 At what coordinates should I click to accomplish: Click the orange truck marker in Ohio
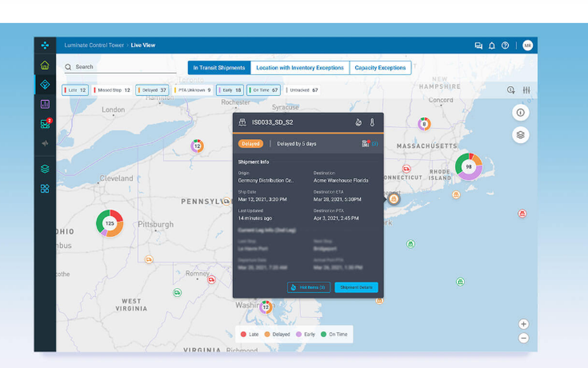(x=149, y=259)
